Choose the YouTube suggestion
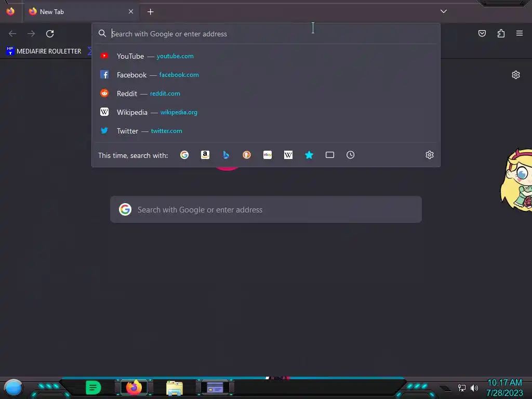 point(266,56)
